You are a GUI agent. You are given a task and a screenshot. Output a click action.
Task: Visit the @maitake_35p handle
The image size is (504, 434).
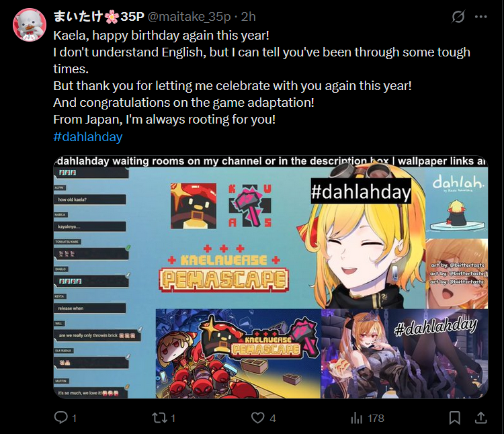189,17
